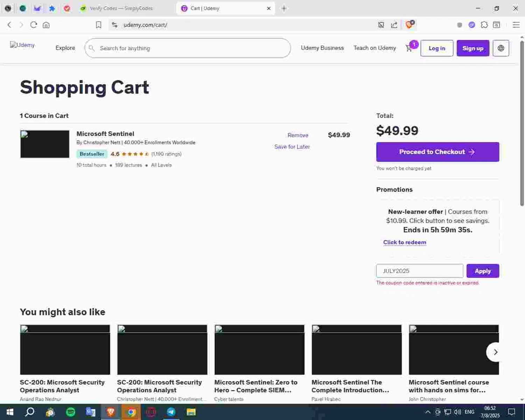The height and width of the screenshot is (420, 525).
Task: Open the Explore menu
Action: pyautogui.click(x=65, y=48)
